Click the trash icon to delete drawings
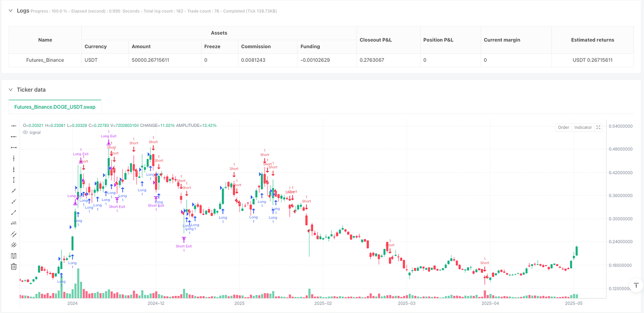 (13, 266)
